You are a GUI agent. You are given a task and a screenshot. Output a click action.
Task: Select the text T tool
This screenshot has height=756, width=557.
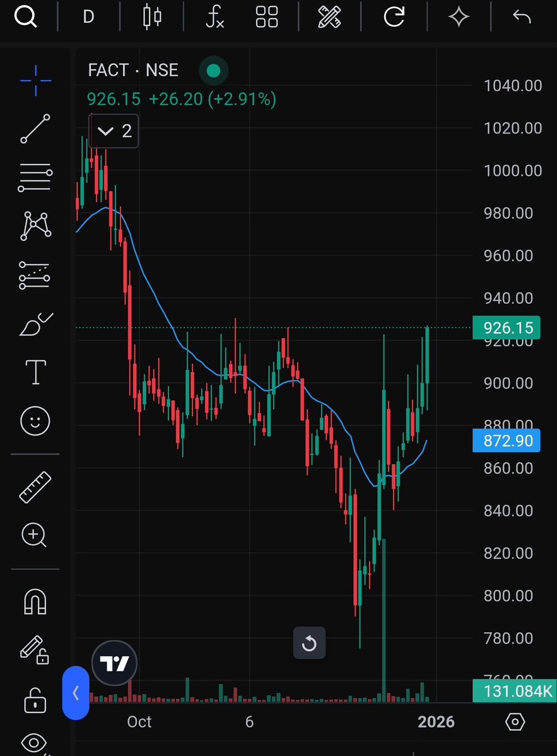point(36,372)
